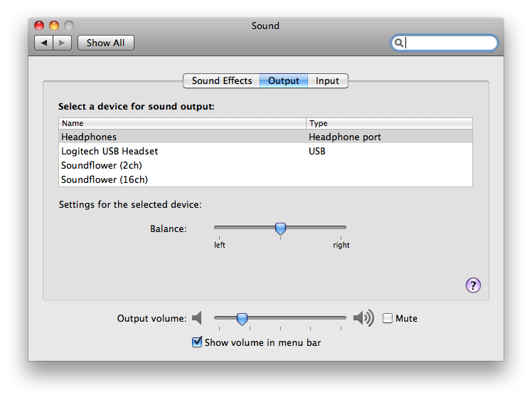Select the Output tab
Screen dimensions: 532x400
tap(284, 81)
